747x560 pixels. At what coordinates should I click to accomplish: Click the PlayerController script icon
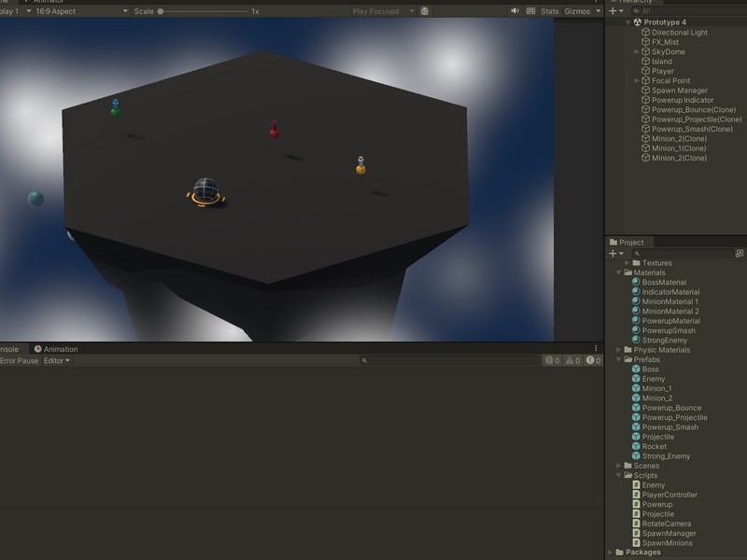(x=636, y=495)
